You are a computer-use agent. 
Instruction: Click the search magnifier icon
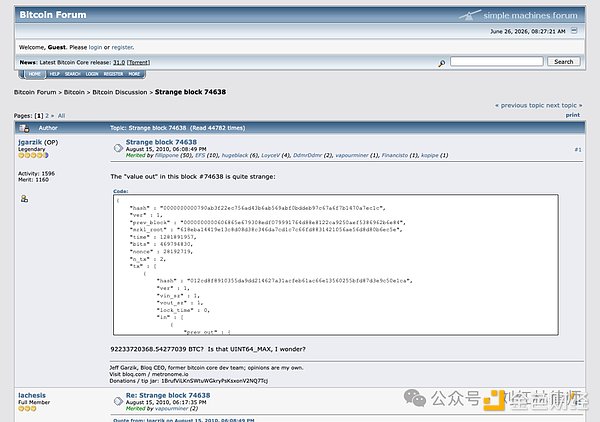pos(442,63)
